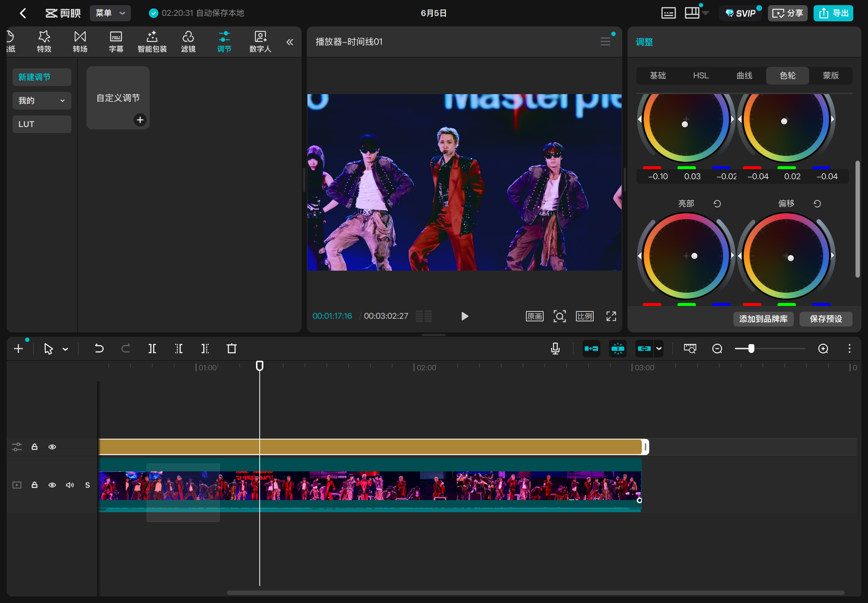Reset the 亮部 highlights color wheel

click(x=717, y=204)
